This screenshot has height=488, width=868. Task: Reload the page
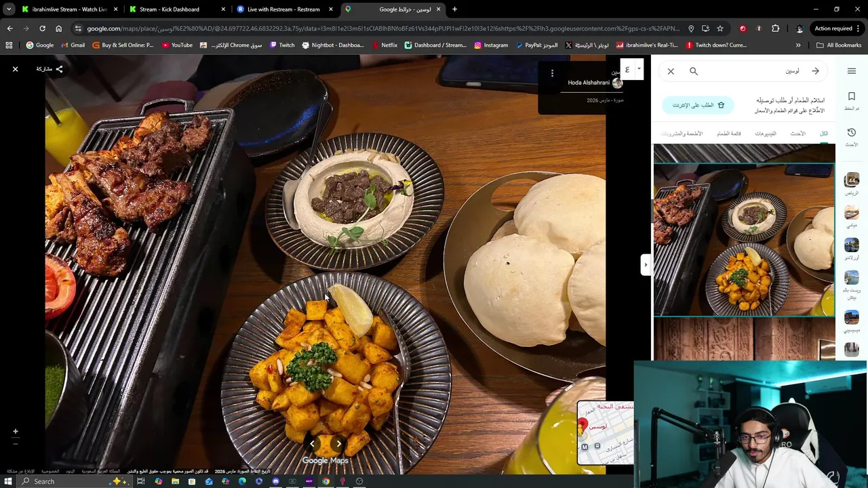pyautogui.click(x=42, y=28)
